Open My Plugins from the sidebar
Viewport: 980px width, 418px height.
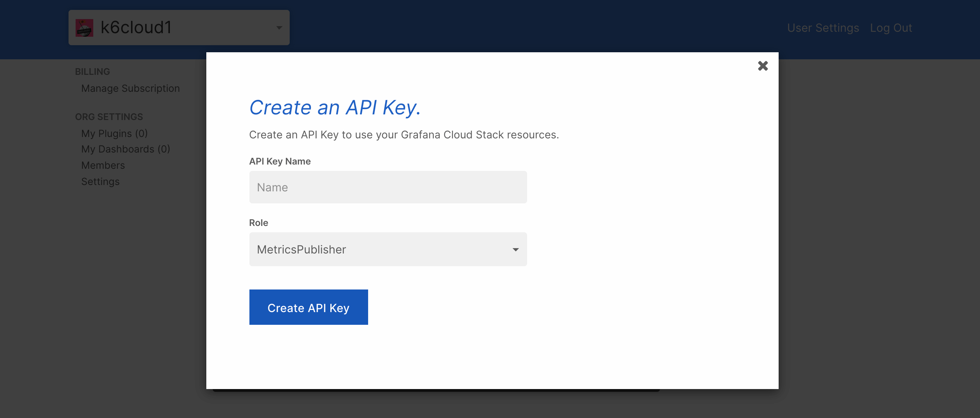[x=114, y=133]
